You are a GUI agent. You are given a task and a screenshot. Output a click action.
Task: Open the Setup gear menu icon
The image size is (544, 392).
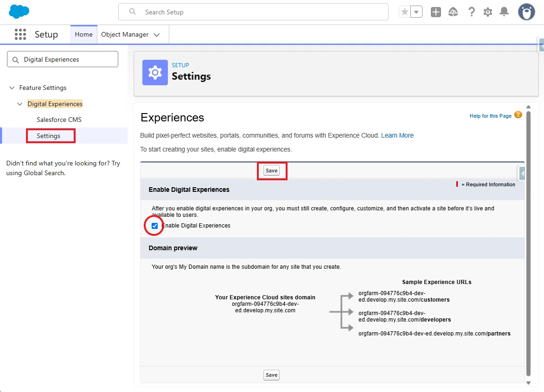(488, 12)
